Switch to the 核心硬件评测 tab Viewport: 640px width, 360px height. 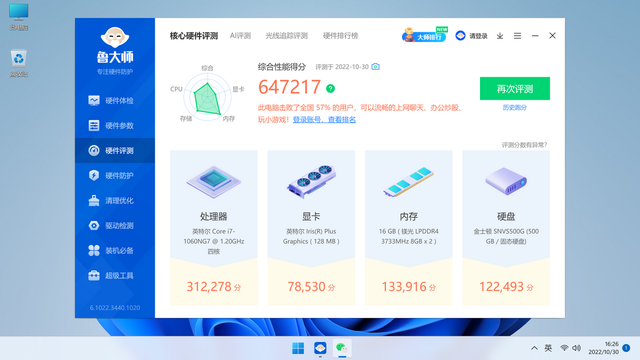[x=194, y=36]
